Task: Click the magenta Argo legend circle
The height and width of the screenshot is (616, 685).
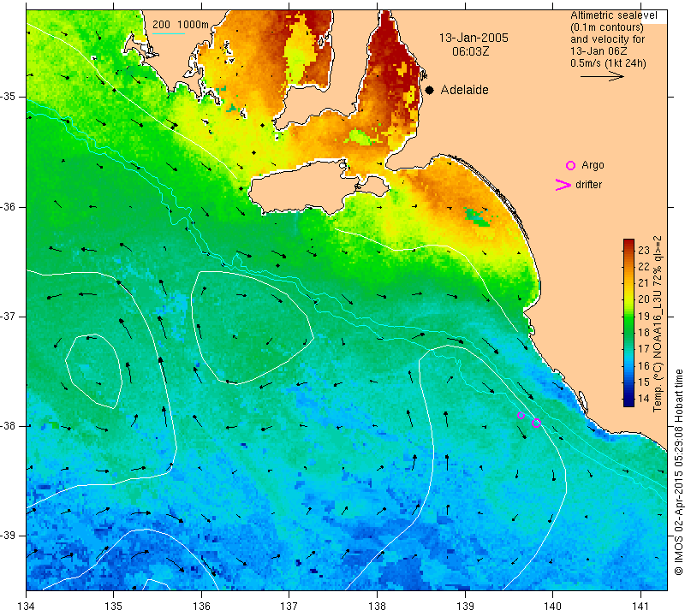Action: click(570, 165)
